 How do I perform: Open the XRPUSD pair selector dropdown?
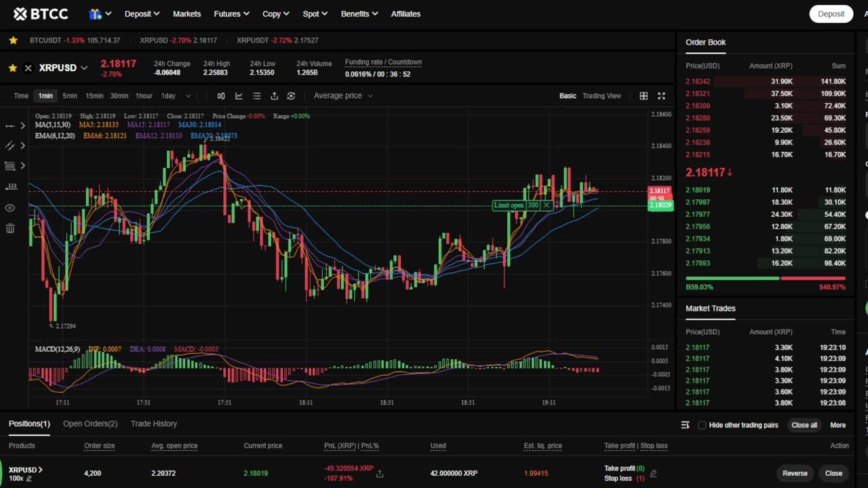click(x=84, y=68)
